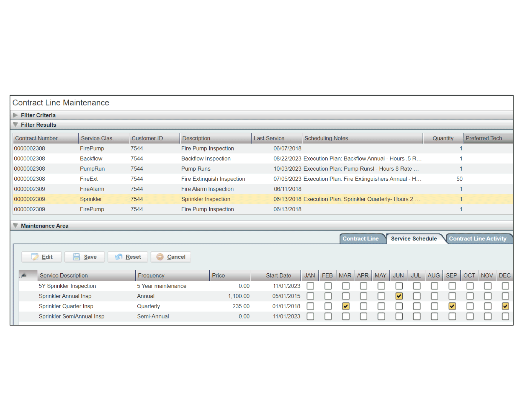This screenshot has width=523, height=420.
Task: Select the Fire Alarm Inspection row
Action: coord(207,189)
